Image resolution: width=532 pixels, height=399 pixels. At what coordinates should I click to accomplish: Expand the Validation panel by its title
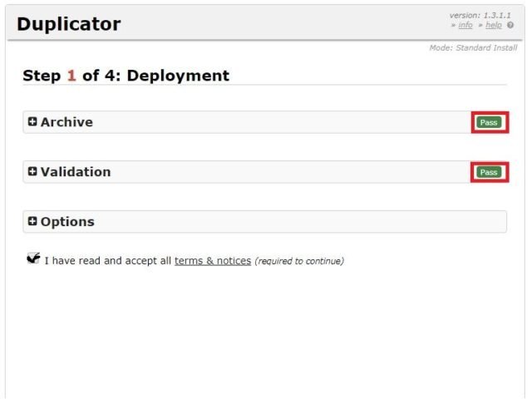click(x=75, y=172)
